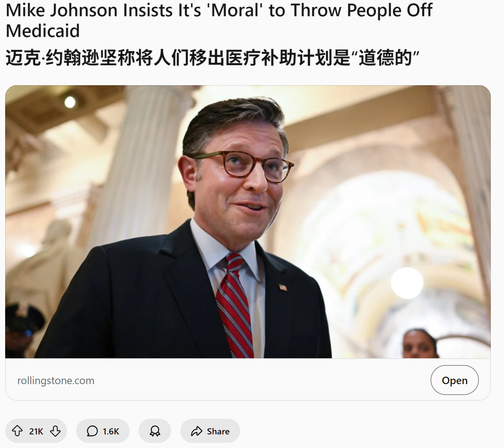Click the flag lapel pin in the photo
The image size is (504, 448).
[283, 288]
